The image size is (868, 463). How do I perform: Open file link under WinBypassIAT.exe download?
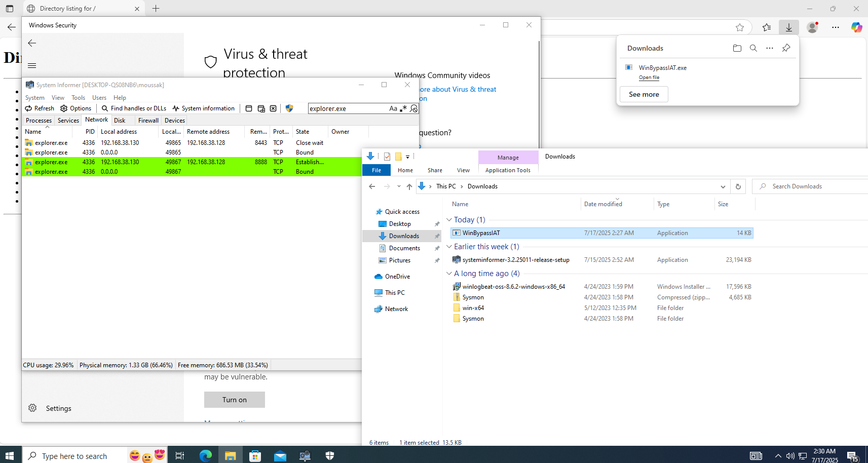649,78
